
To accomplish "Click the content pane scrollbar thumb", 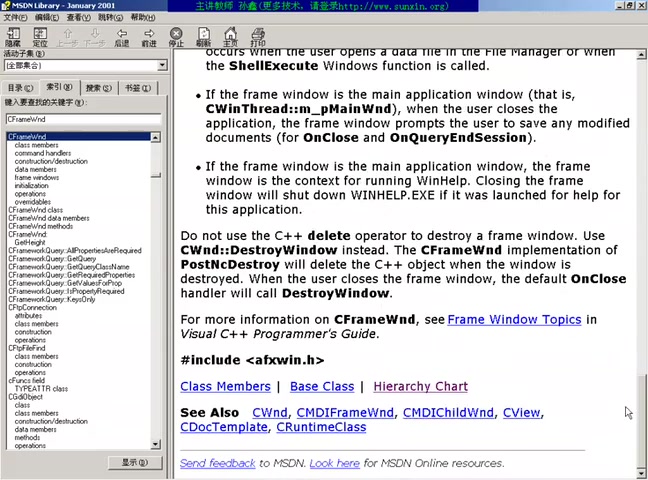I will 641,420.
